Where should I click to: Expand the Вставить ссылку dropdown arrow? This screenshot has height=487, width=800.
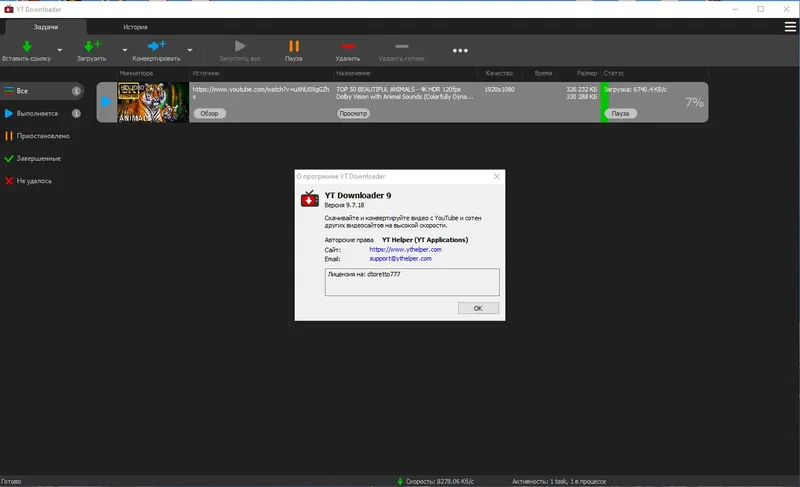[x=60, y=50]
